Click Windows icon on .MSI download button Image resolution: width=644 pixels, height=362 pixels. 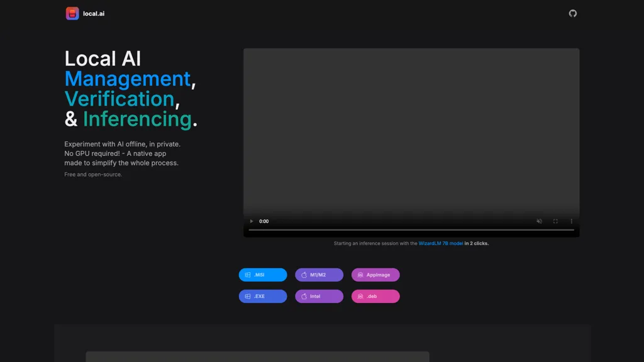pos(248,275)
